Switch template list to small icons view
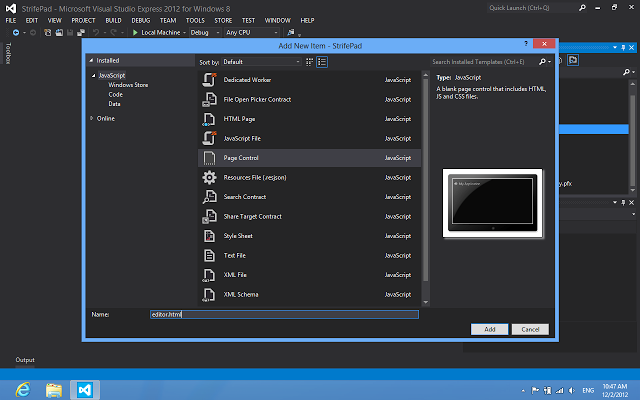This screenshot has width=640, height=400. pos(309,62)
